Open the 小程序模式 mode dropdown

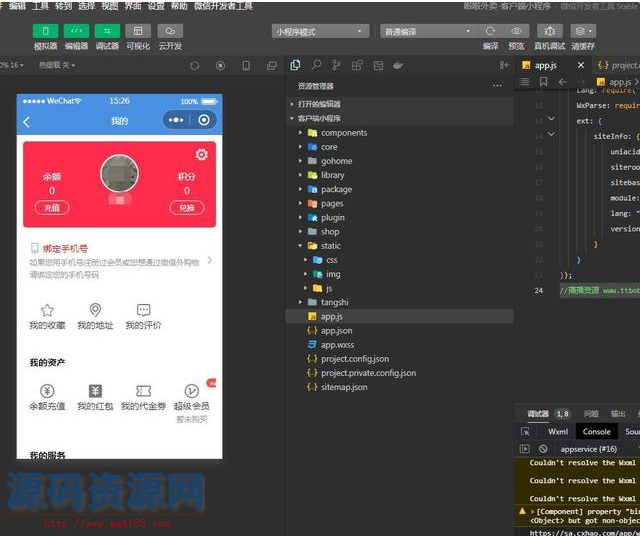click(320, 32)
